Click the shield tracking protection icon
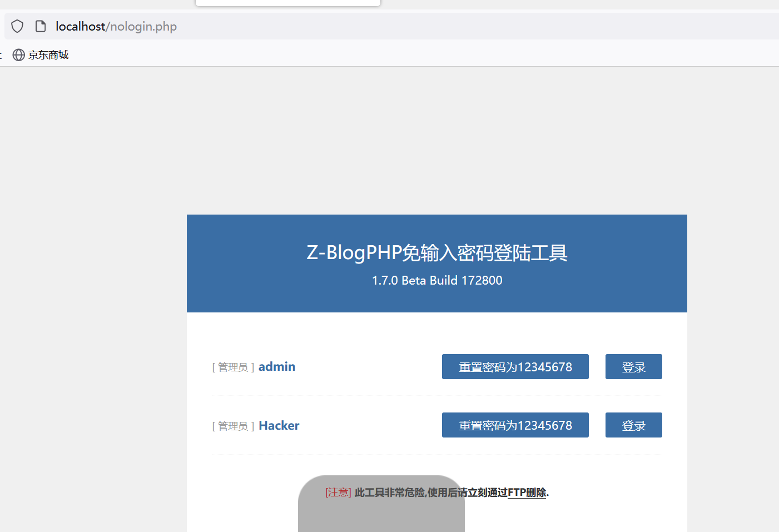 coord(17,26)
